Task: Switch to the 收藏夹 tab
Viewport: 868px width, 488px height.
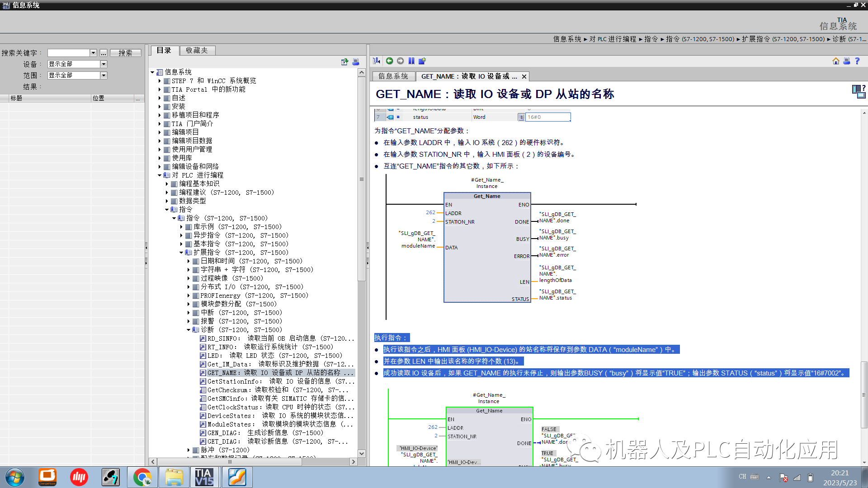Action: [197, 50]
